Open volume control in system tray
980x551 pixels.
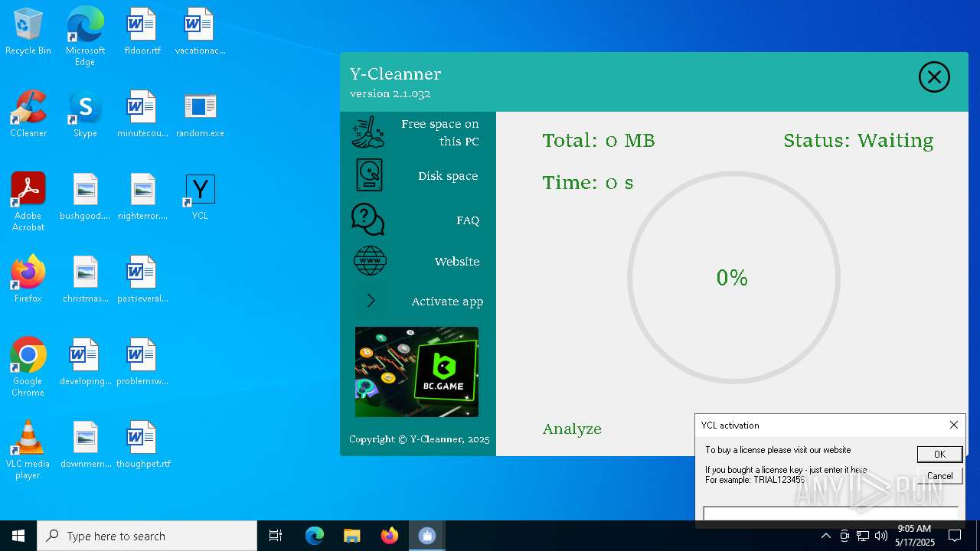881,536
